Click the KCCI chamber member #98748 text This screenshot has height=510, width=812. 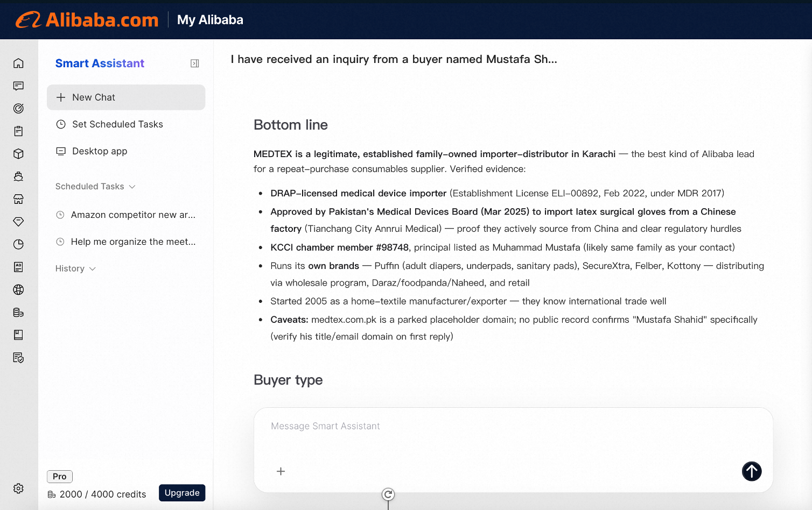[x=340, y=247]
